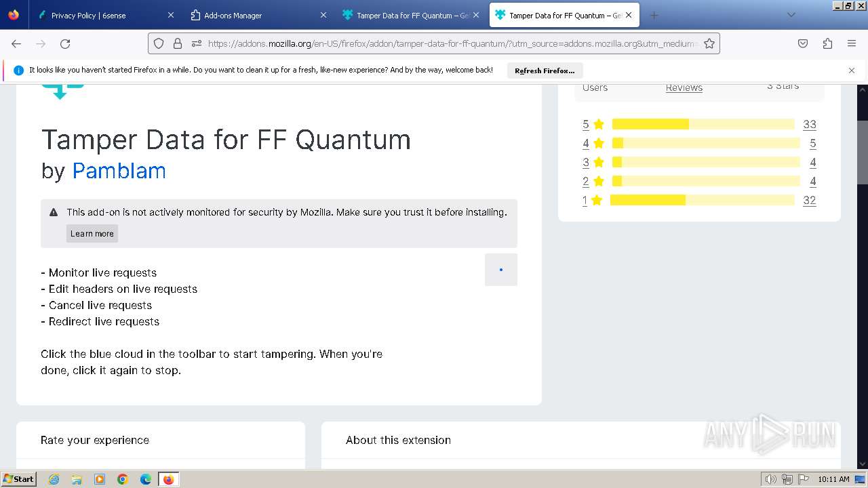Image resolution: width=868 pixels, height=488 pixels.
Task: Close the active Tamper Data tab
Action: click(x=629, y=15)
